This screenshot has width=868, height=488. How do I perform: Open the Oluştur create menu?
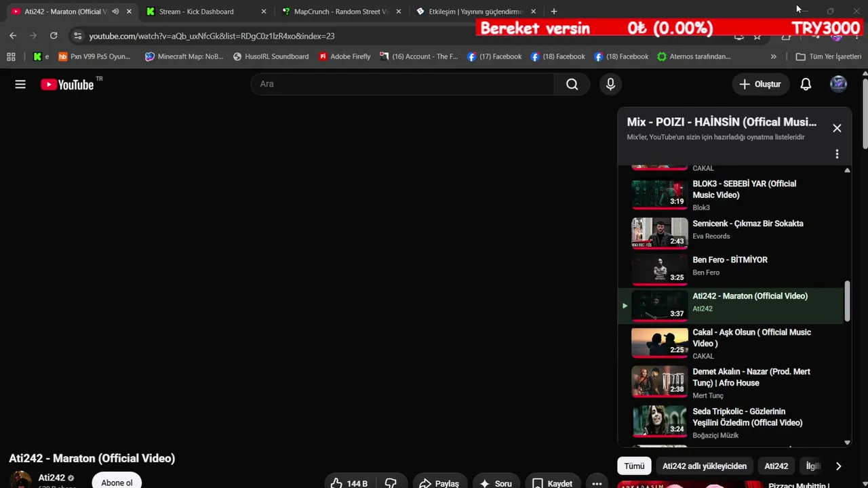(760, 84)
